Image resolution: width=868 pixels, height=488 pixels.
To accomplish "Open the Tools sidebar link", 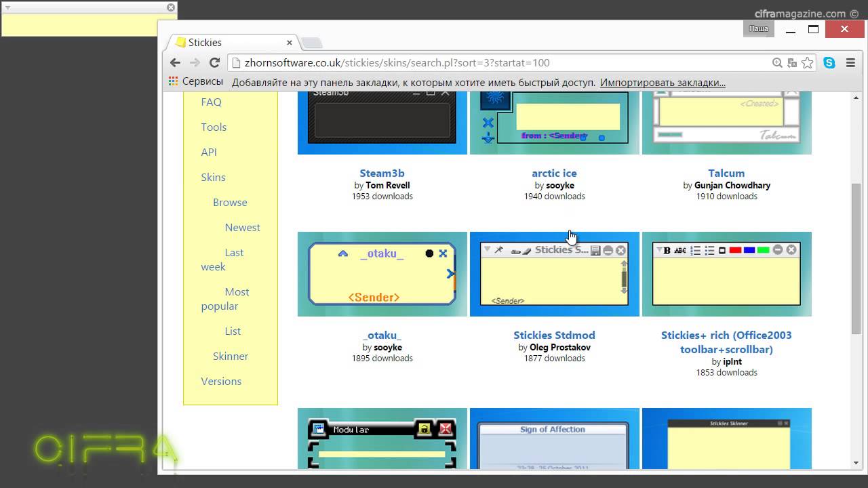I will tap(214, 127).
